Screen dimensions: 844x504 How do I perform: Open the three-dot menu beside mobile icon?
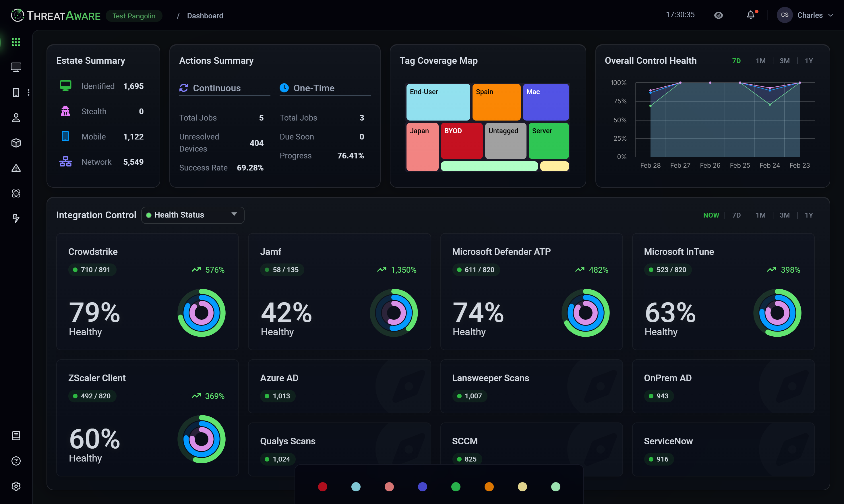28,92
